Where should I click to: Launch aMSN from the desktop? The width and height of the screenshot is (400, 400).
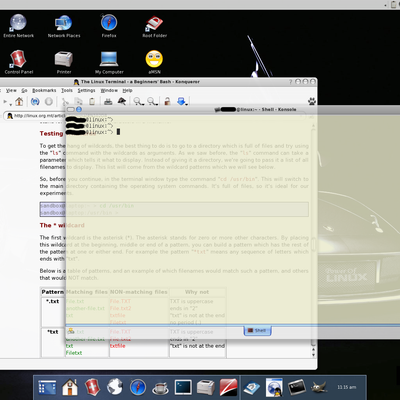tap(154, 62)
